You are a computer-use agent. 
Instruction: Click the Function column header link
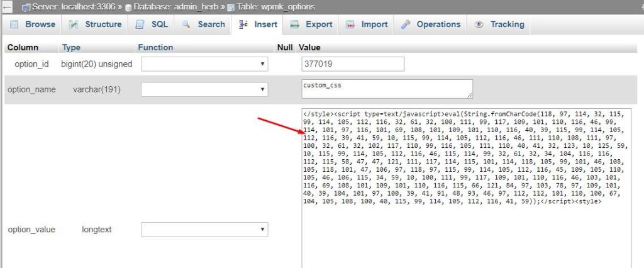[x=155, y=48]
